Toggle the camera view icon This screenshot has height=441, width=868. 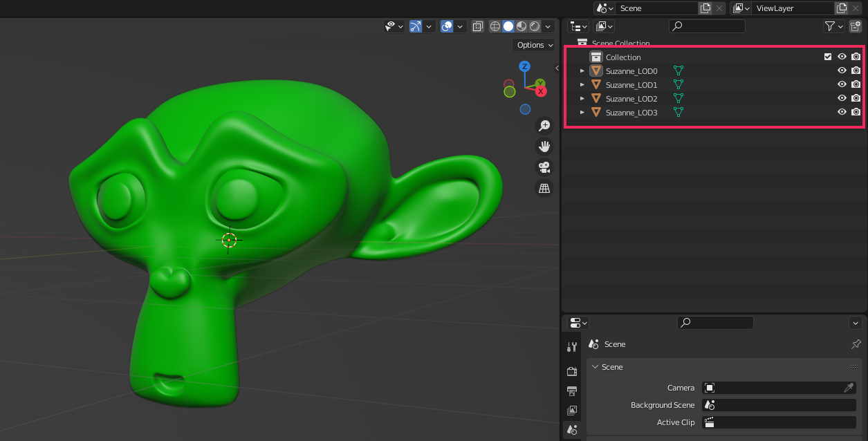(544, 167)
